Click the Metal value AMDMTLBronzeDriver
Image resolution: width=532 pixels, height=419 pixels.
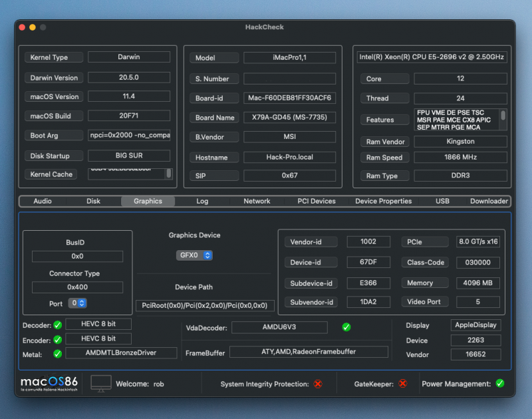121,352
